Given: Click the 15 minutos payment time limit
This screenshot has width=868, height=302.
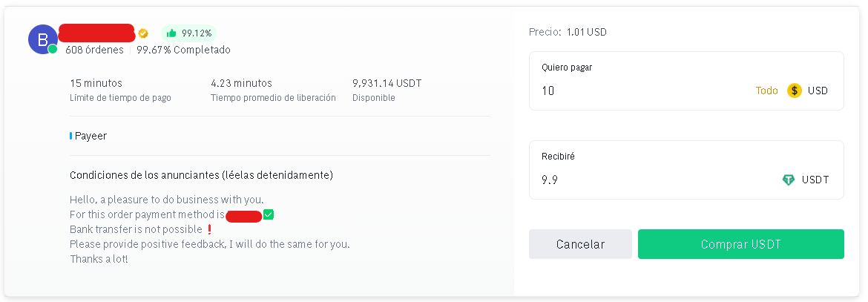Looking at the screenshot, I should [96, 83].
